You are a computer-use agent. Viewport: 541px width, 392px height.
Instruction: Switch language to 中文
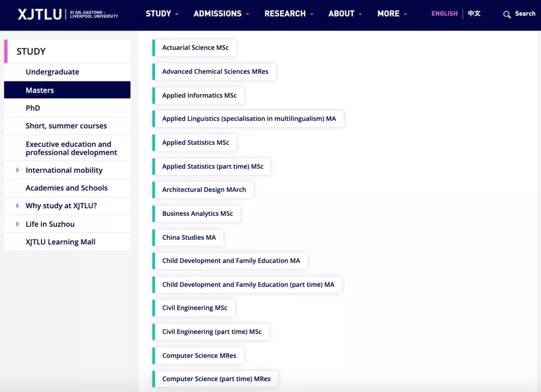474,14
